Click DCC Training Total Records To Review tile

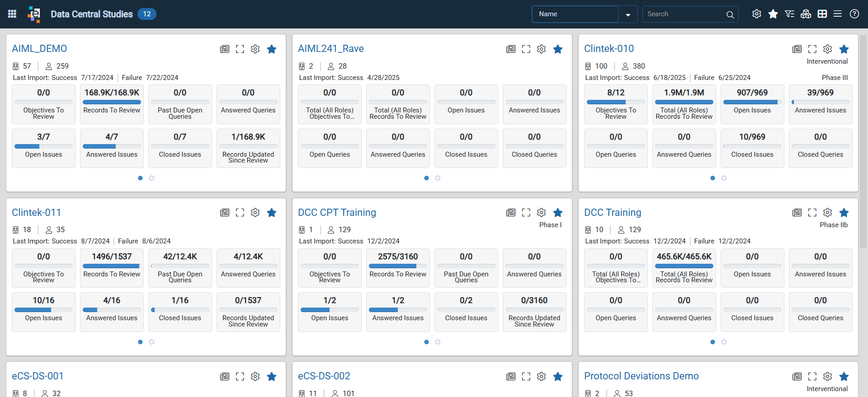(x=684, y=268)
